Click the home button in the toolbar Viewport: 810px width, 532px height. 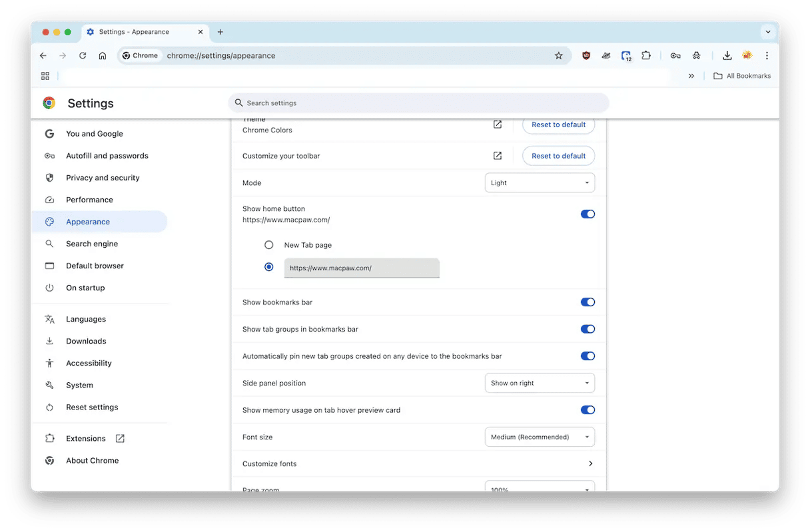click(x=103, y=56)
